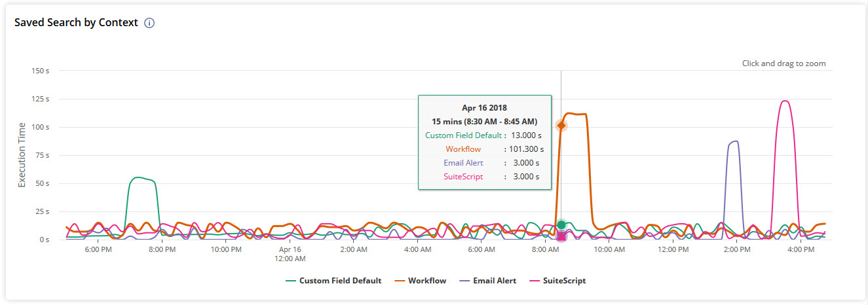The width and height of the screenshot is (868, 305).
Task: Click the 4:00 AM x-axis label
Action: 417,250
